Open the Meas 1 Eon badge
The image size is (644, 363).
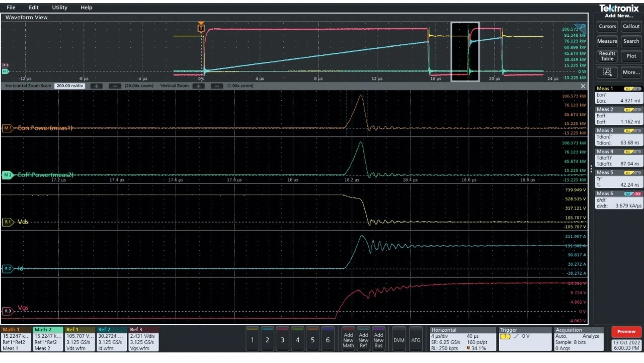coord(619,95)
